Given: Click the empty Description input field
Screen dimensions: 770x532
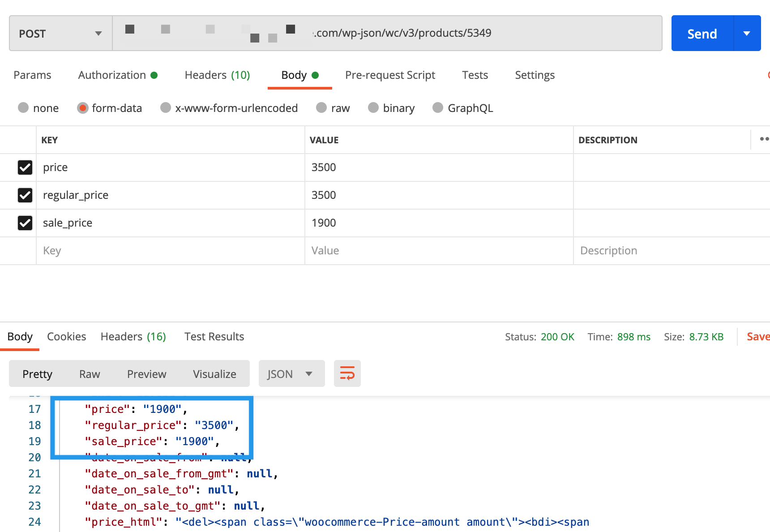Looking at the screenshot, I should [672, 251].
